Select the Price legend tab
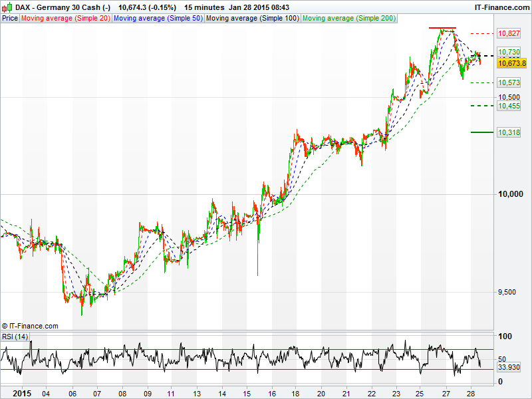532x399 pixels. click(x=10, y=19)
